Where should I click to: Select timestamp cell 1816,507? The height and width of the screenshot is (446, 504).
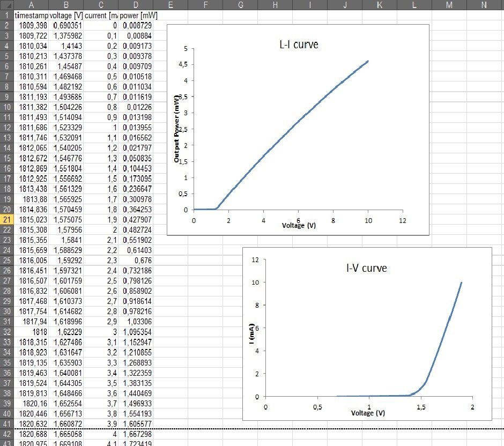click(31, 281)
